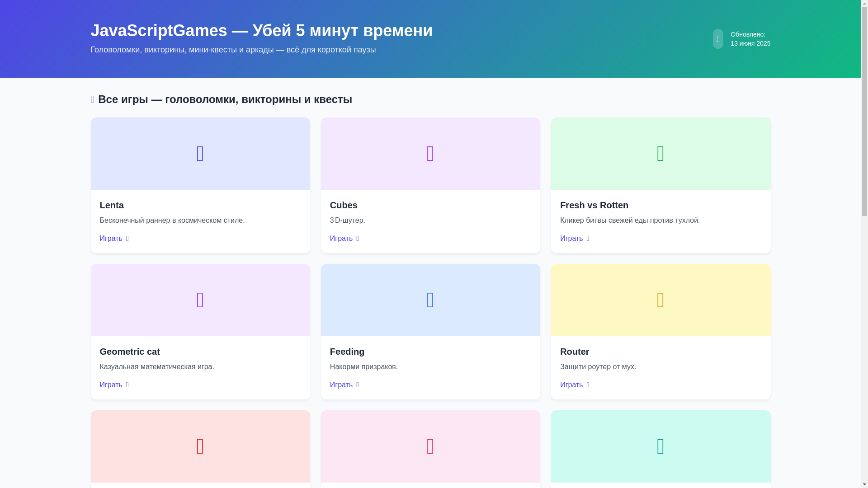The width and height of the screenshot is (868, 488).
Task: Click the Router game card icon
Action: coord(660,300)
